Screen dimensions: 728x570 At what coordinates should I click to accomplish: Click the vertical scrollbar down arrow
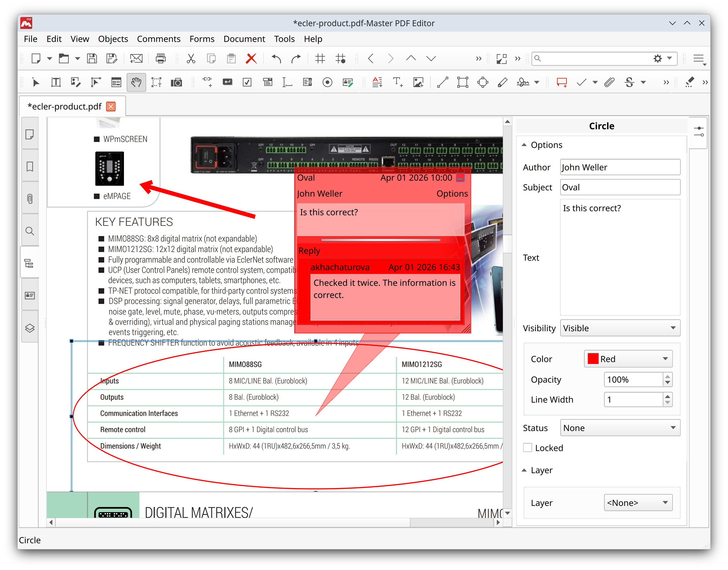[507, 513]
